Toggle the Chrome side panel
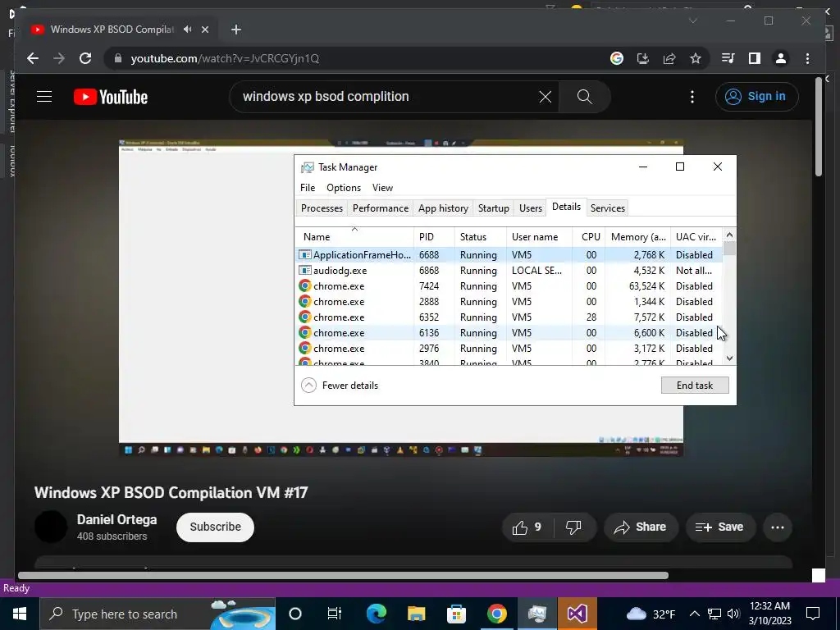Screen dimensions: 840x630 (x=755, y=58)
